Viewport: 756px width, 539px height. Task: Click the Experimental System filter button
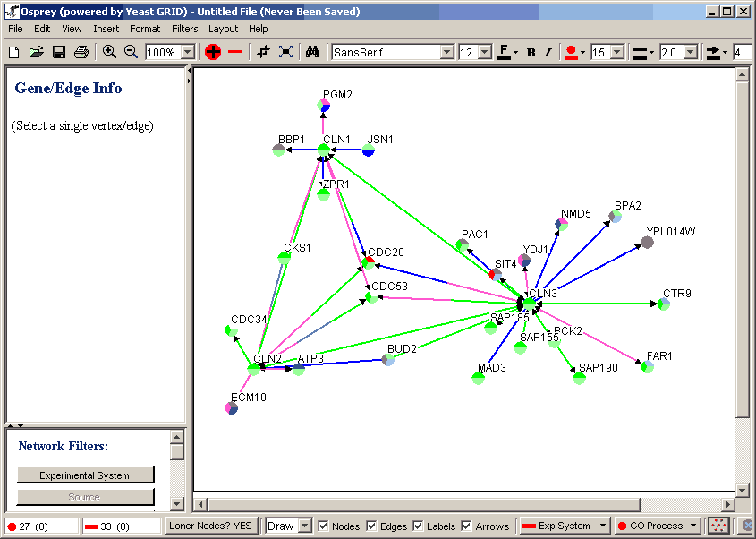coord(84,475)
